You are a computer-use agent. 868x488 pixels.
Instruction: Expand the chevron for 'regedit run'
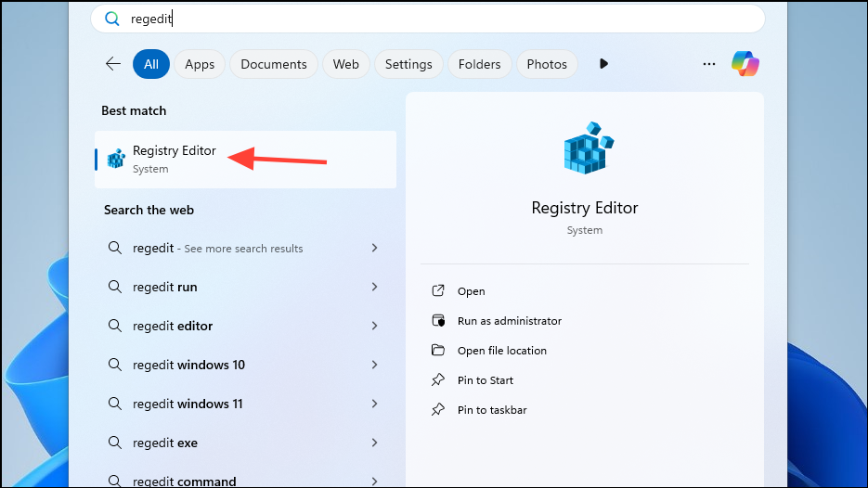[x=375, y=287]
